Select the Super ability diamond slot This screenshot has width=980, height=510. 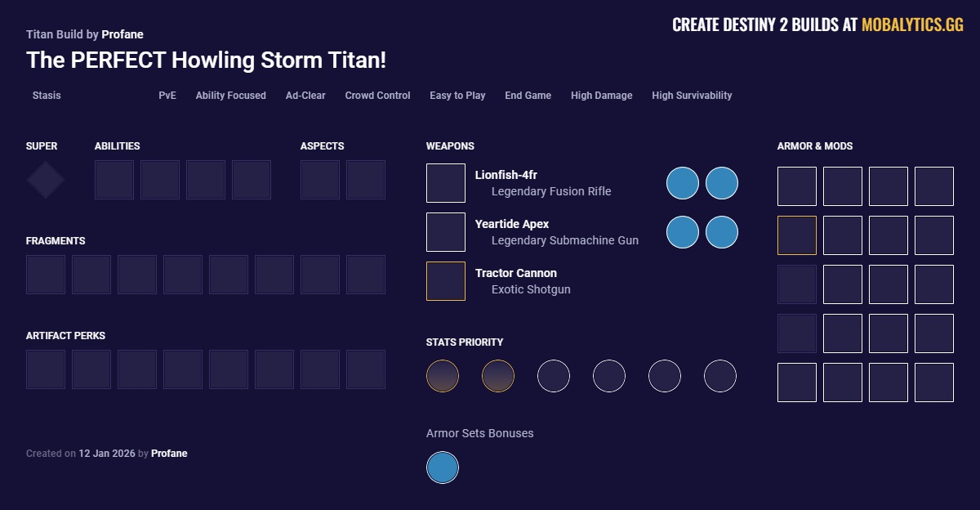(45, 179)
